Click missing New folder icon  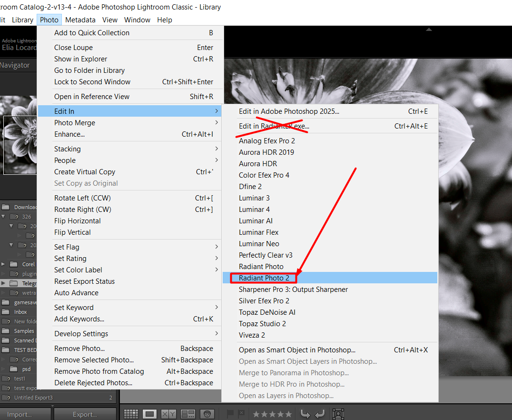(6, 321)
